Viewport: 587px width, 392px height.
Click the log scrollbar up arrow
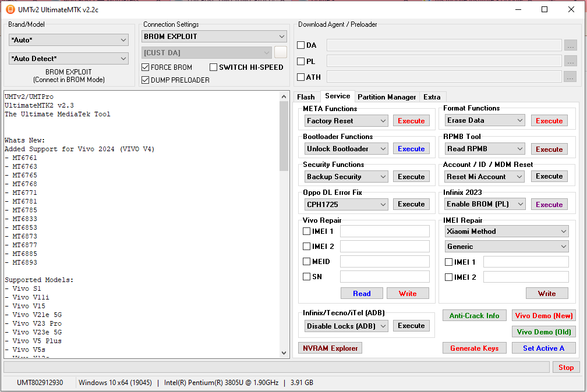(284, 96)
